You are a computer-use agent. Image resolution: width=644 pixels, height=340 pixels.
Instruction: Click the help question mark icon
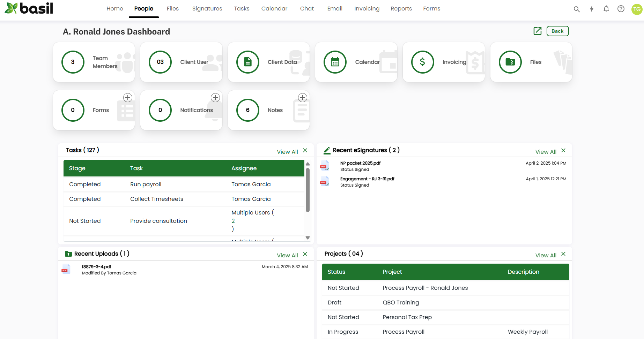(x=621, y=9)
